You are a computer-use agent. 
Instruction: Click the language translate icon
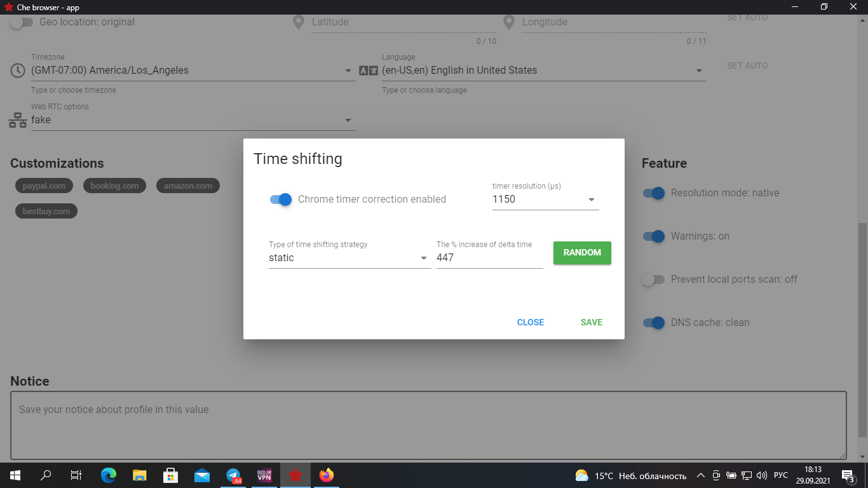pos(369,71)
